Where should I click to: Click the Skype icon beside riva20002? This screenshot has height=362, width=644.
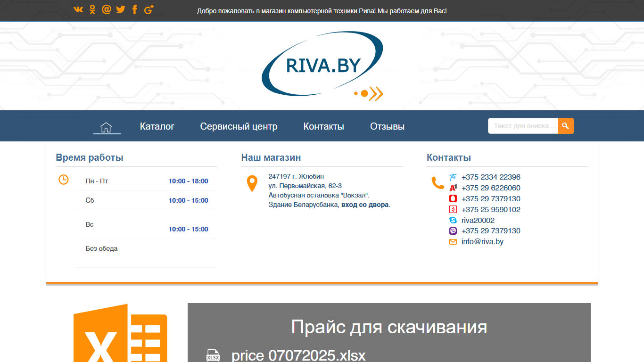(x=453, y=220)
